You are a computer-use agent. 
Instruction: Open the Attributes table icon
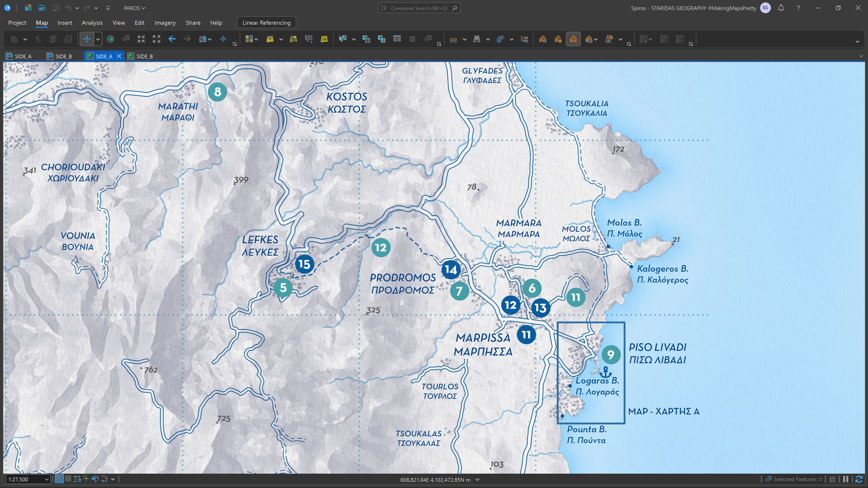click(397, 39)
